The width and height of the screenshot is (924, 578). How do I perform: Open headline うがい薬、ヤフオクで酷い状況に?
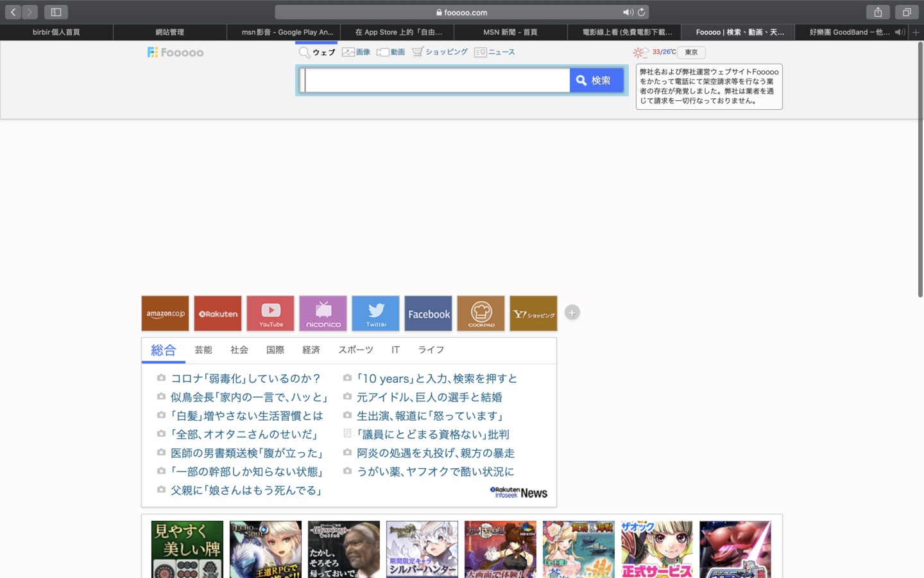point(436,471)
